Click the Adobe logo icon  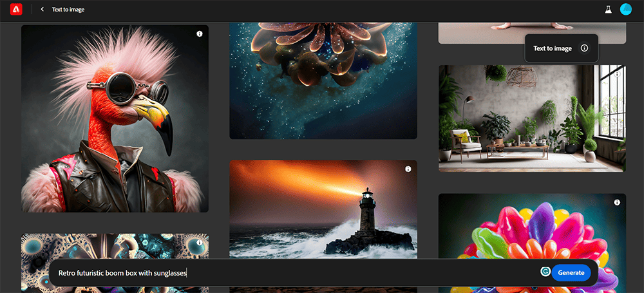(x=17, y=9)
